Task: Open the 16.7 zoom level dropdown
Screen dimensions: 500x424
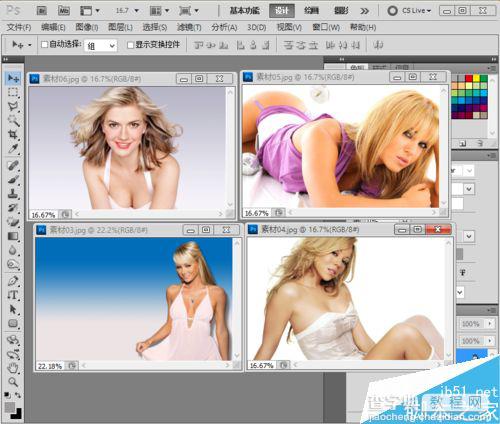Action: coord(127,11)
